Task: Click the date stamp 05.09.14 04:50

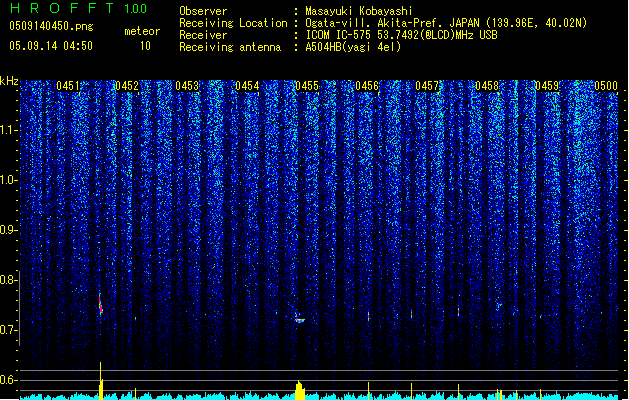Action: pos(51,46)
